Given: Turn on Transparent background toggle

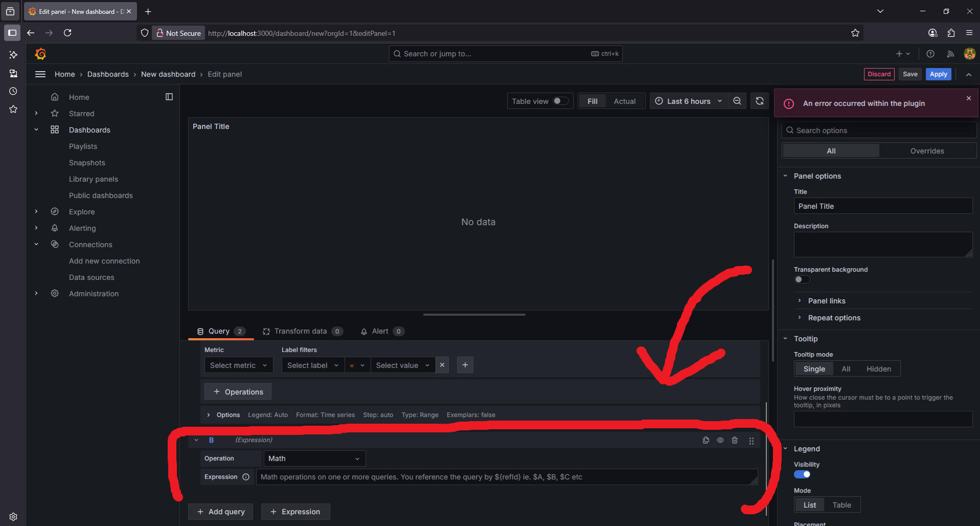Looking at the screenshot, I should coord(802,279).
